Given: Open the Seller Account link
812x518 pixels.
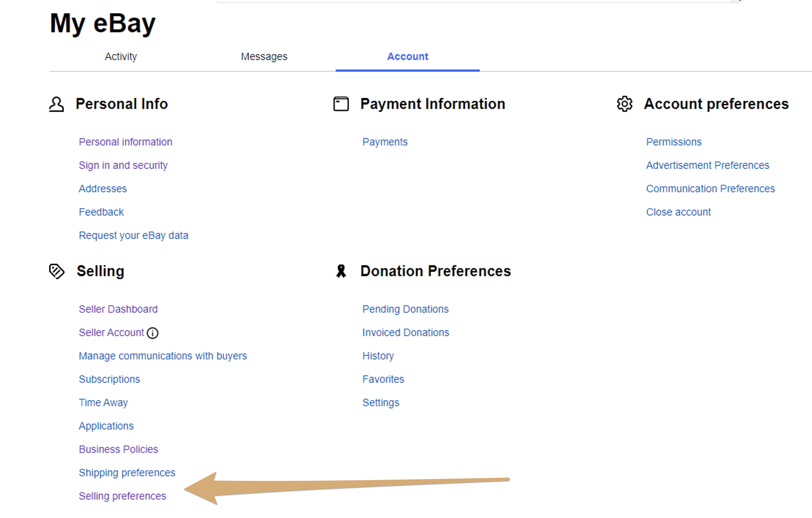Looking at the screenshot, I should point(111,332).
